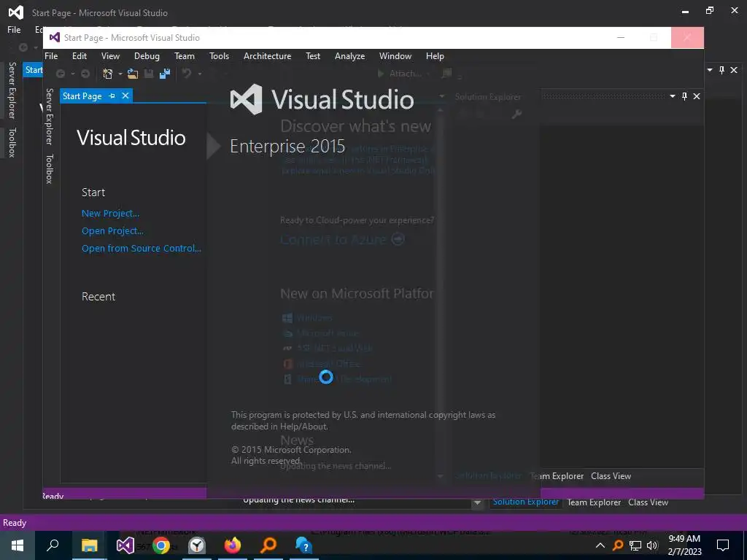Click dropdown arrow beside back window's Solution Explorer tab

[x=477, y=503]
